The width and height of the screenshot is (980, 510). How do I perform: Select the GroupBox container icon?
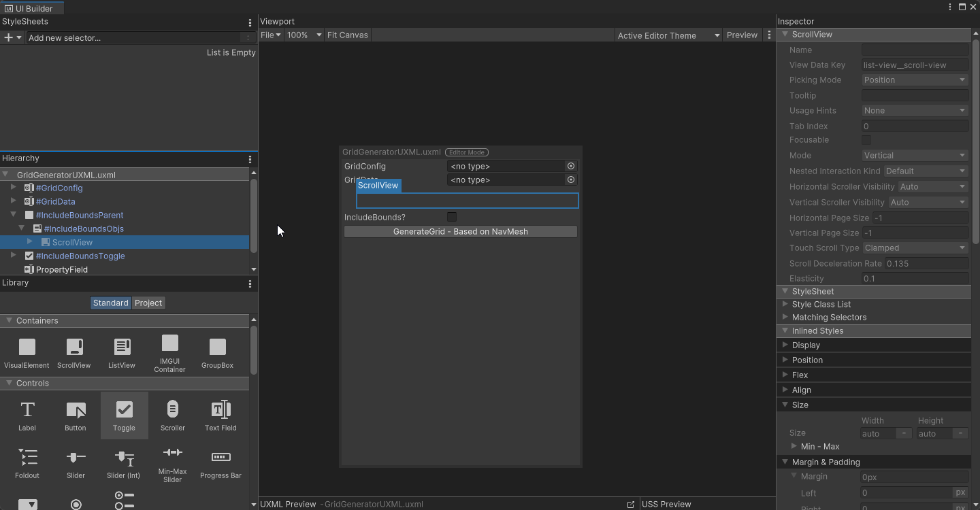click(216, 347)
